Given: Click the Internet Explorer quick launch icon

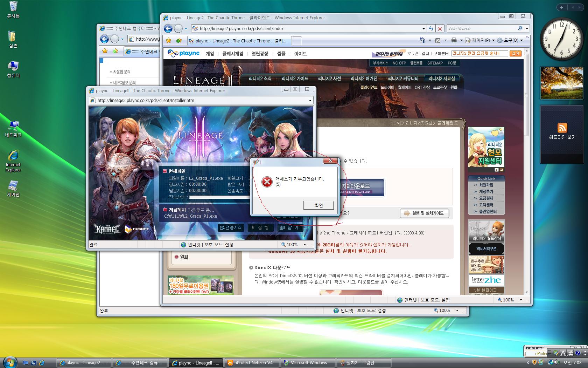Looking at the screenshot, I should coord(42,363).
